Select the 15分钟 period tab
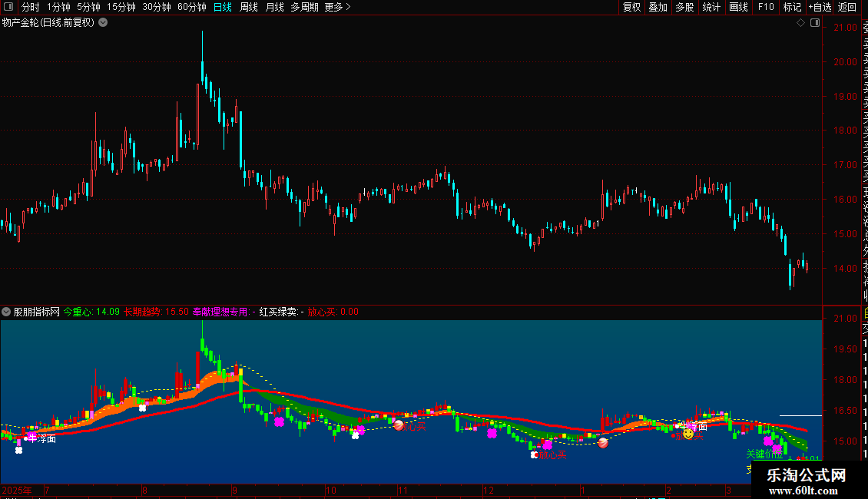 (121, 7)
